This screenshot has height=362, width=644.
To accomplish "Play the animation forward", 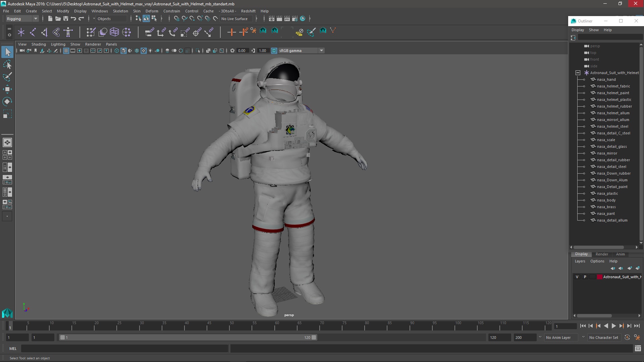I will (613, 326).
